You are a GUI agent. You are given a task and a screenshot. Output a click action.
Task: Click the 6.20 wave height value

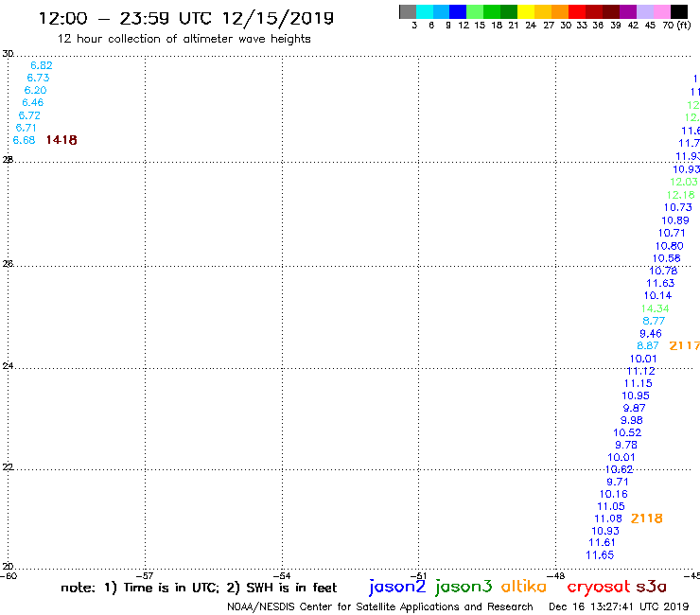click(35, 90)
